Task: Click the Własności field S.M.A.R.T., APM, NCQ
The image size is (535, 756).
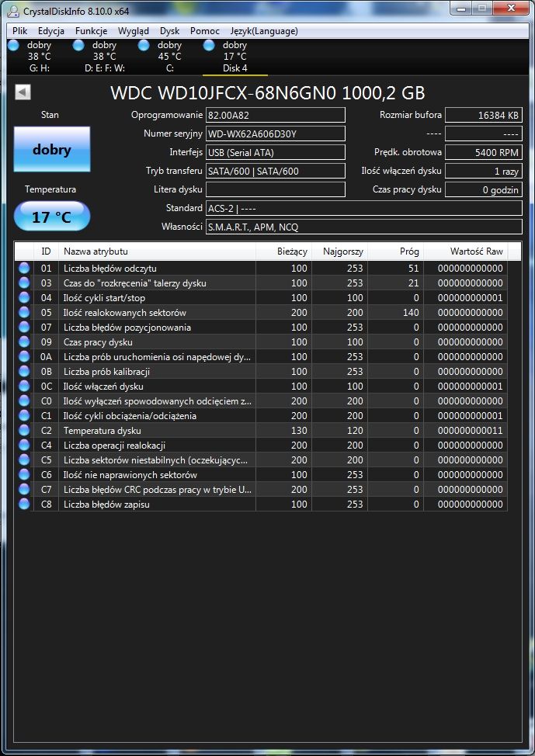Action: point(364,227)
